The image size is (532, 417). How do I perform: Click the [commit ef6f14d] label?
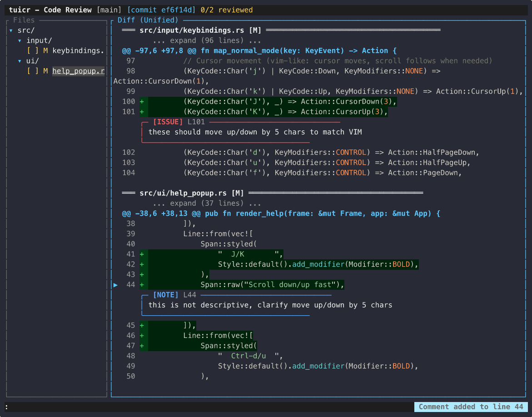coord(161,10)
